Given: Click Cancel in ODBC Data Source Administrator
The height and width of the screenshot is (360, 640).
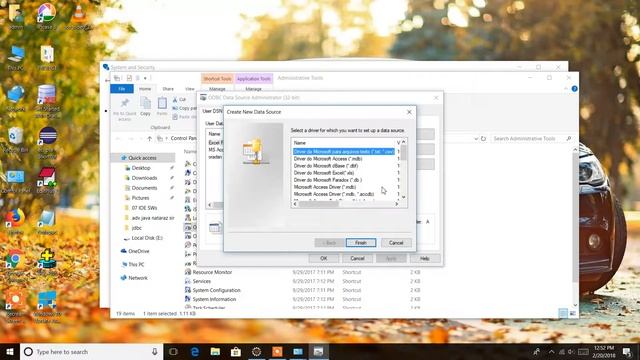Looking at the screenshot, I should [357, 258].
